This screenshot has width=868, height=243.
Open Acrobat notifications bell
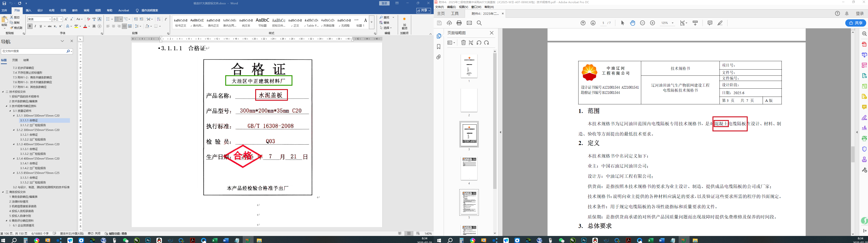coord(847,13)
